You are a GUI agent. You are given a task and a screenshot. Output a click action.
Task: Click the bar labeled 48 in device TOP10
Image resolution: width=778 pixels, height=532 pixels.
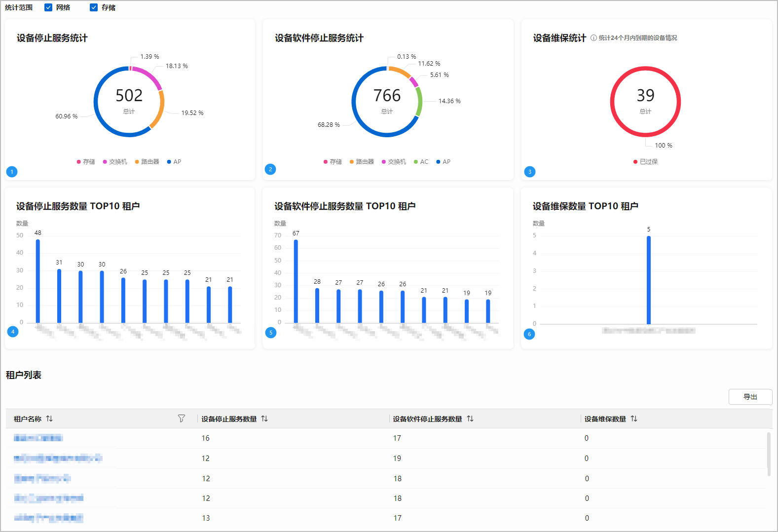[x=38, y=281]
